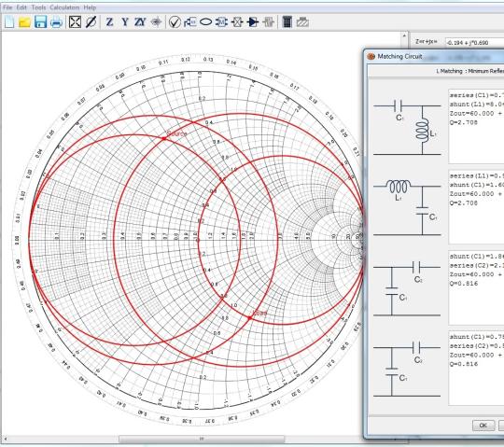
Task: Click the Q=2.708 text of first circuit
Action: (464, 122)
